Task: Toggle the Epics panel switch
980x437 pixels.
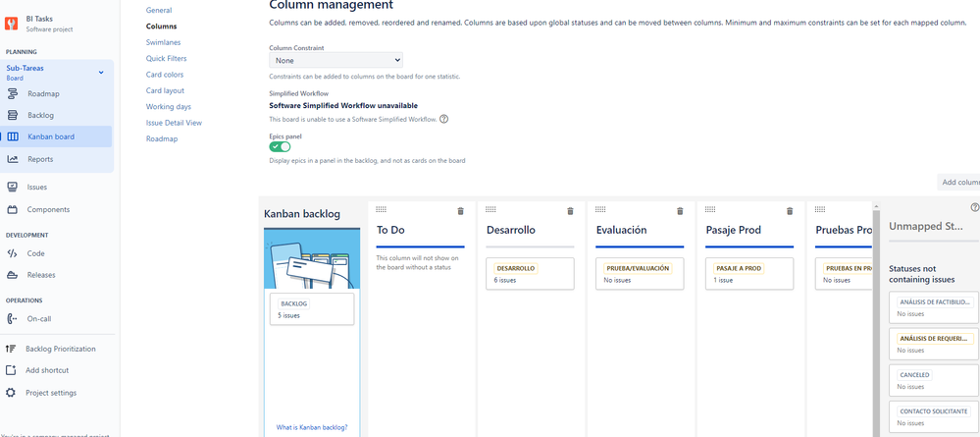Action: point(280,146)
